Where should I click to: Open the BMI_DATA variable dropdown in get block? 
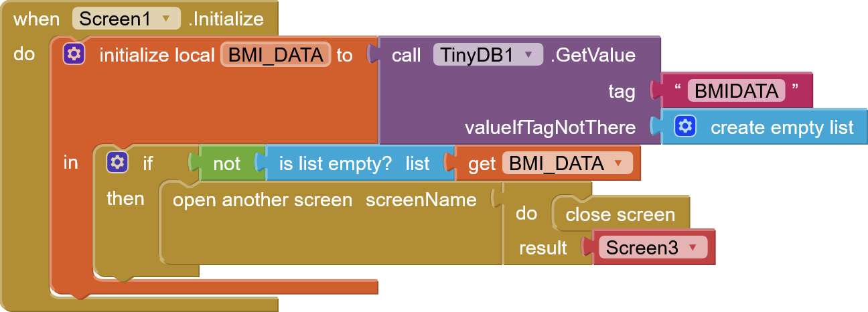(x=618, y=163)
